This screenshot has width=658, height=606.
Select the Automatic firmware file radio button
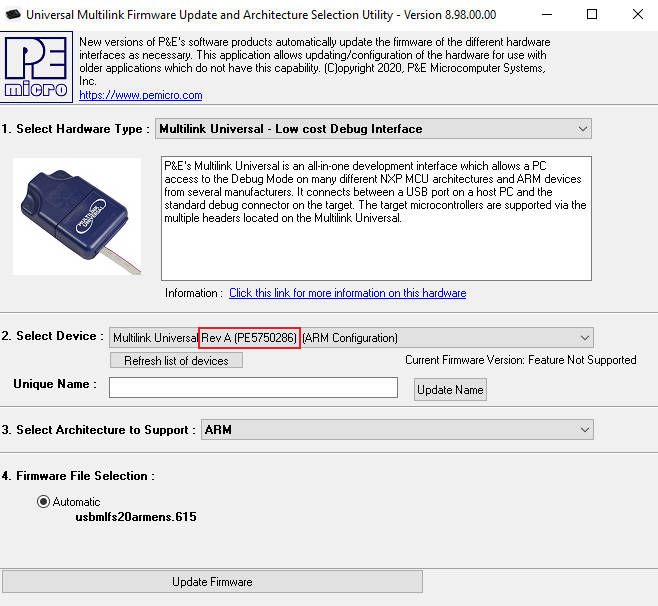tap(44, 502)
